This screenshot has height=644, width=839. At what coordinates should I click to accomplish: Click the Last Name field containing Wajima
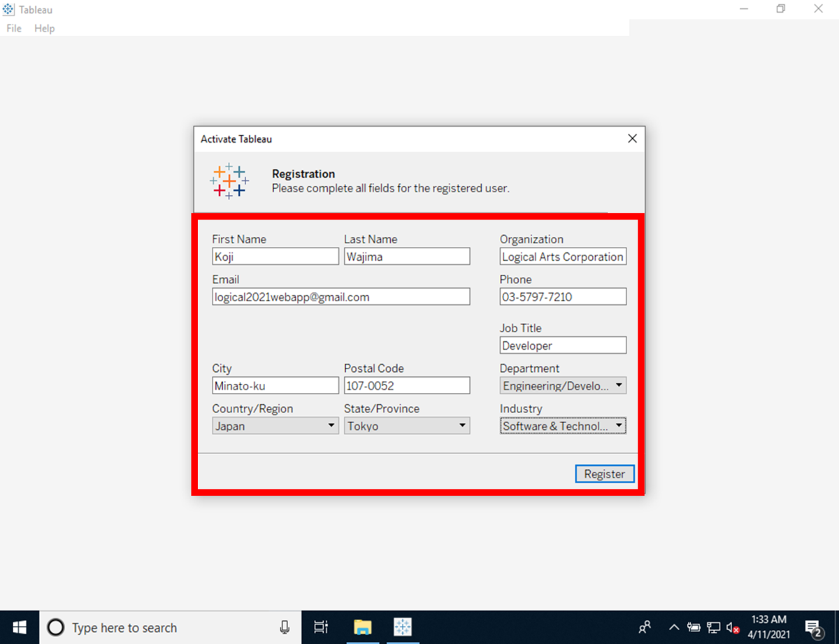407,257
